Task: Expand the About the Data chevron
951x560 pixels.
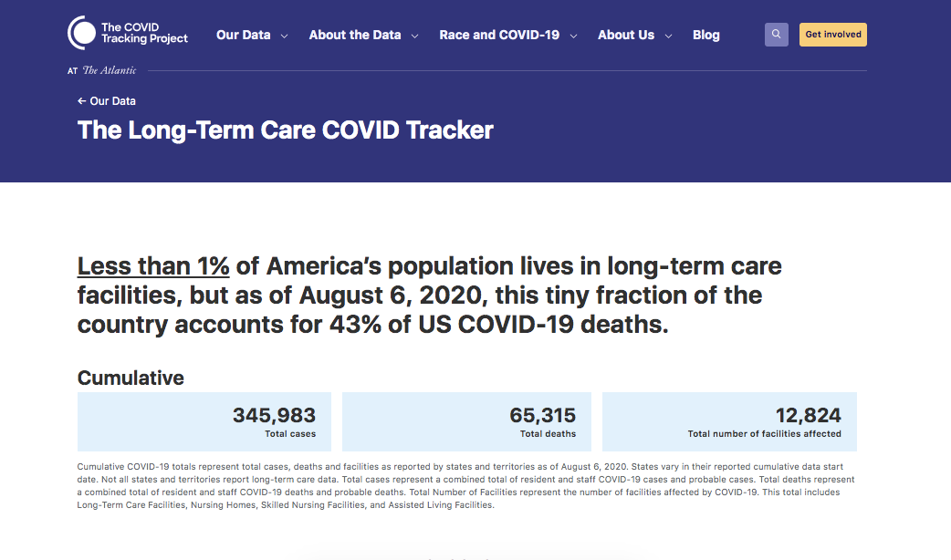Action: click(x=414, y=36)
